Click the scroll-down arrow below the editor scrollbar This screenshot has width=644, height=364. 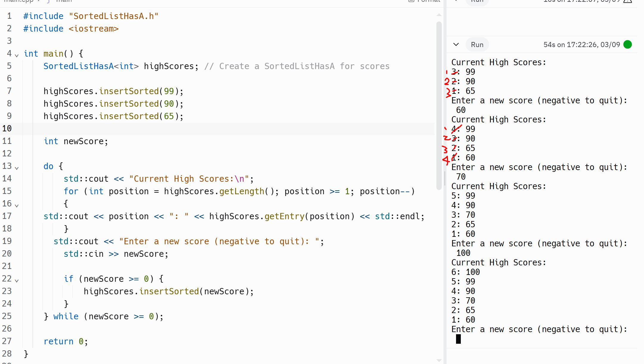coord(439,360)
